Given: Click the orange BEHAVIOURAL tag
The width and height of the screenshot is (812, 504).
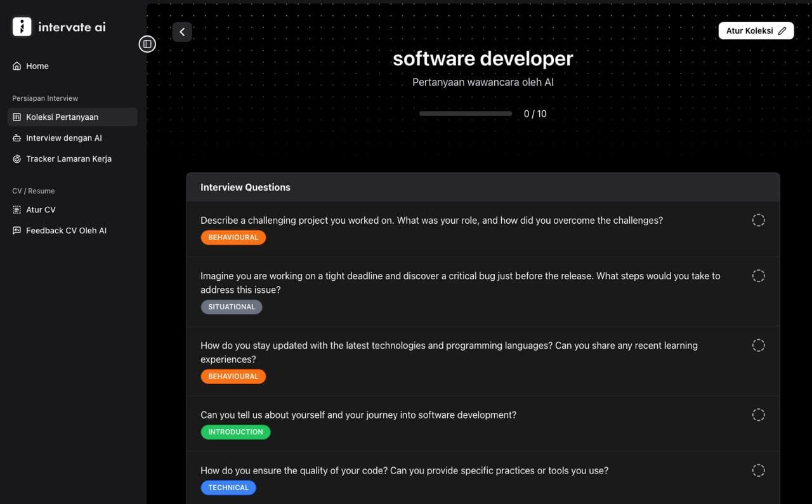Looking at the screenshot, I should click(233, 237).
